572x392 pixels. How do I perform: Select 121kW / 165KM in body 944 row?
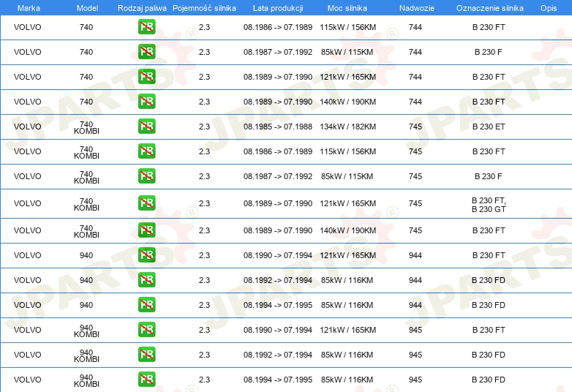(x=347, y=255)
